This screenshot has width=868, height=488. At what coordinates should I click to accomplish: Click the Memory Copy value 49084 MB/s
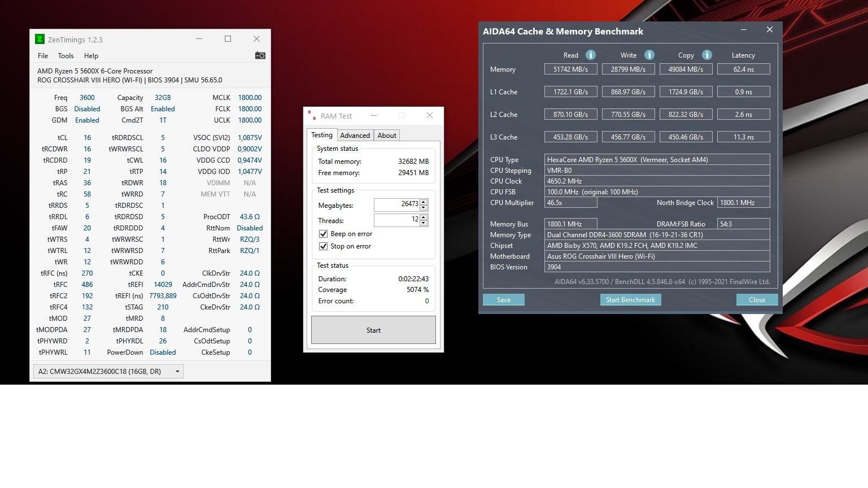686,69
